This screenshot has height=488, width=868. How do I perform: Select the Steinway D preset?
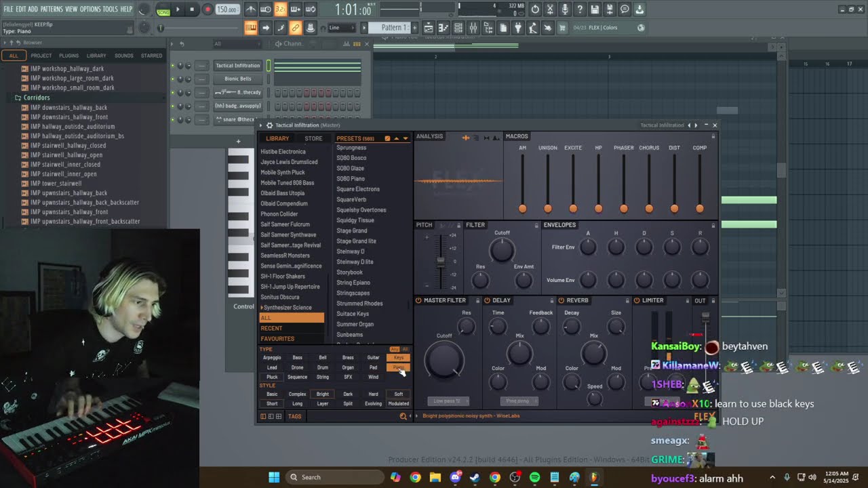[351, 251]
